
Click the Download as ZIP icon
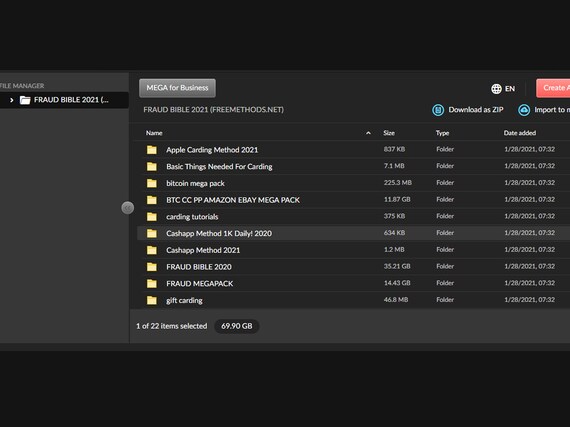pos(438,110)
